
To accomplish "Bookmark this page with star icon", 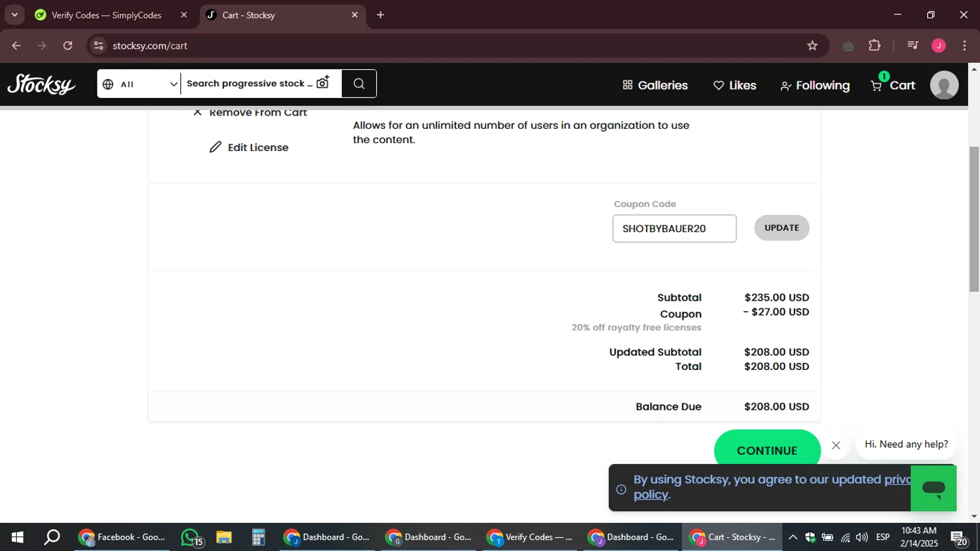I will (812, 46).
